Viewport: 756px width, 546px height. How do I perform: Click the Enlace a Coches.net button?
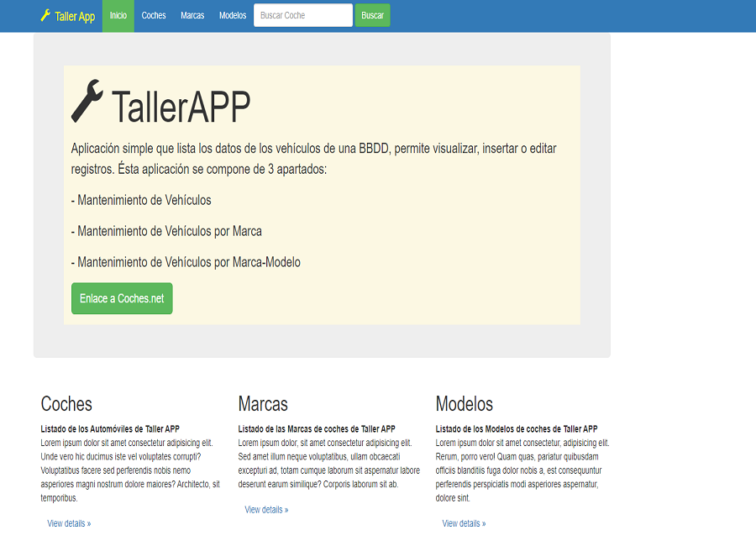pyautogui.click(x=122, y=298)
